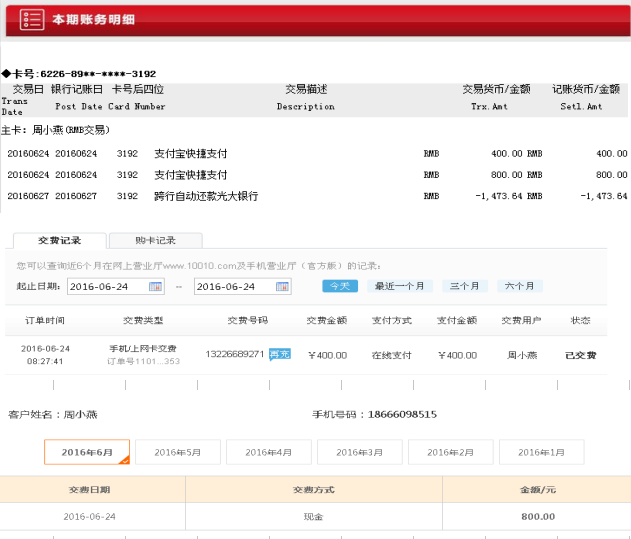
Task: Open the end date calendar picker
Action: click(x=282, y=287)
